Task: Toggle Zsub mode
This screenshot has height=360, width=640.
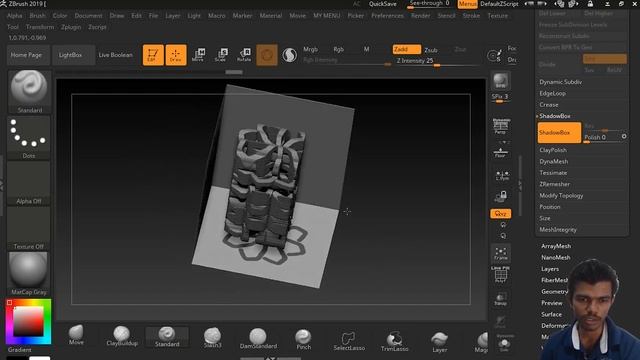Action: 431,50
